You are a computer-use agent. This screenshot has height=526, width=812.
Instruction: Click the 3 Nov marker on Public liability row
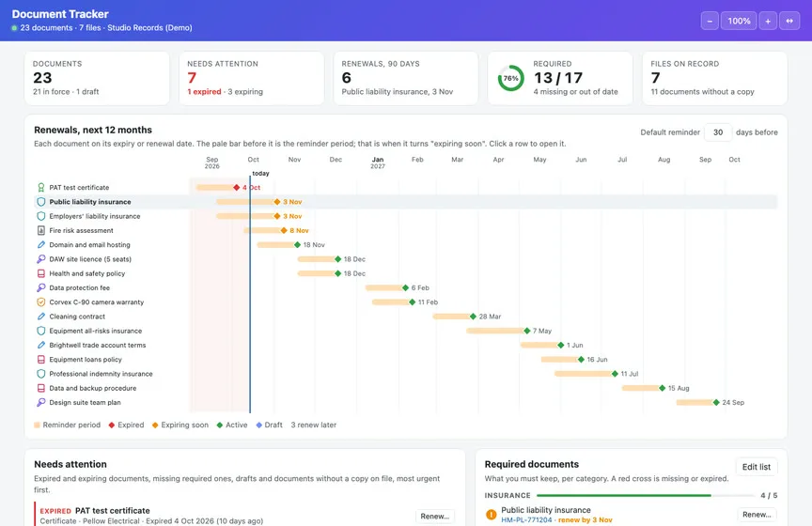coord(277,202)
